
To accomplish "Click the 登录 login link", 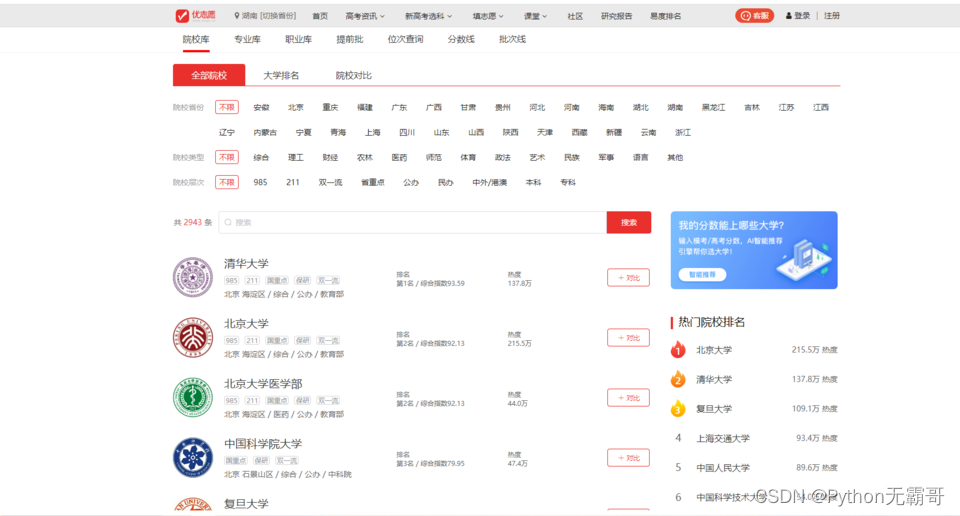I will [802, 16].
